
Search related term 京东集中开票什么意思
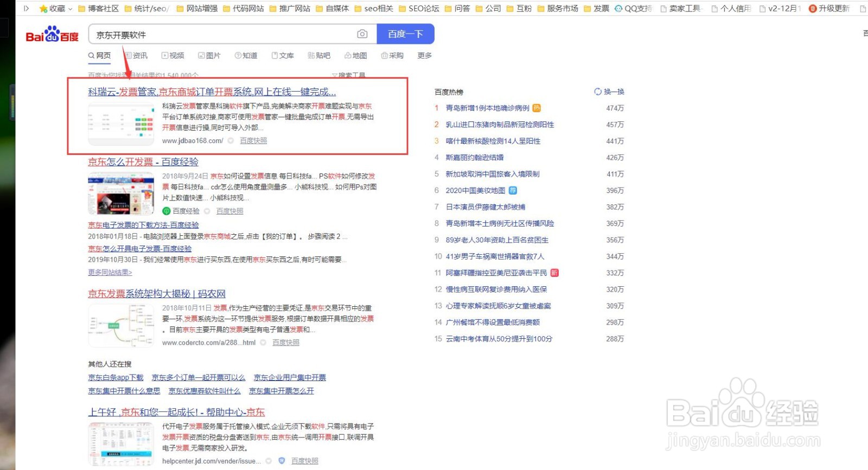click(x=124, y=391)
